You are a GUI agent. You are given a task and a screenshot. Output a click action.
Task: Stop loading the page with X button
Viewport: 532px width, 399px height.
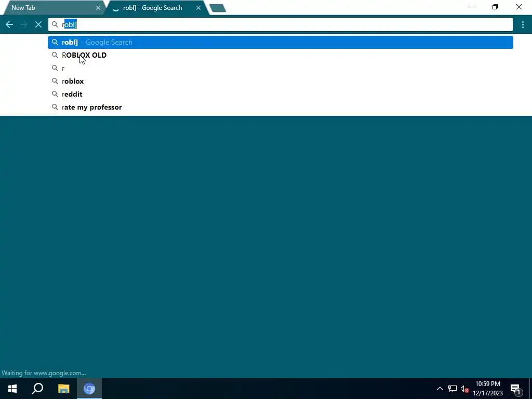click(x=38, y=24)
